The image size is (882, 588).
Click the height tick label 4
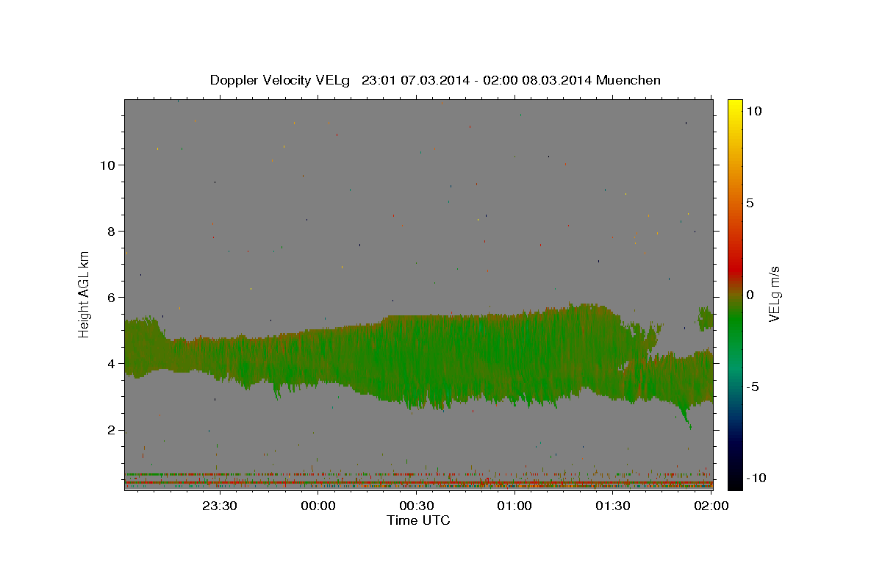pyautogui.click(x=111, y=363)
